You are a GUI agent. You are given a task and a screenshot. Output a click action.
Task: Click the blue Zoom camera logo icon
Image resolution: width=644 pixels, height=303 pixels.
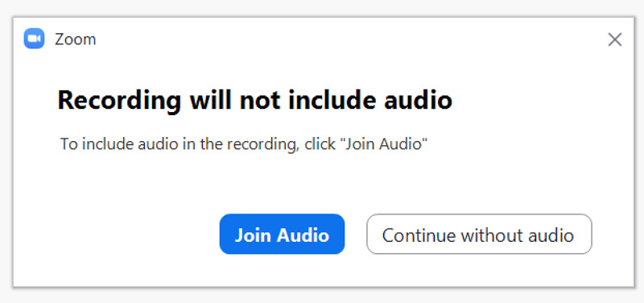[34, 39]
